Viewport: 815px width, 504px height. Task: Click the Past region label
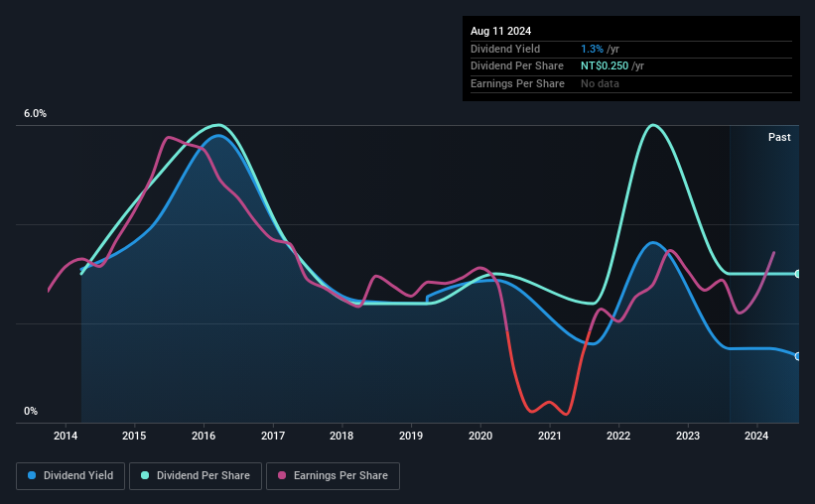tap(779, 137)
